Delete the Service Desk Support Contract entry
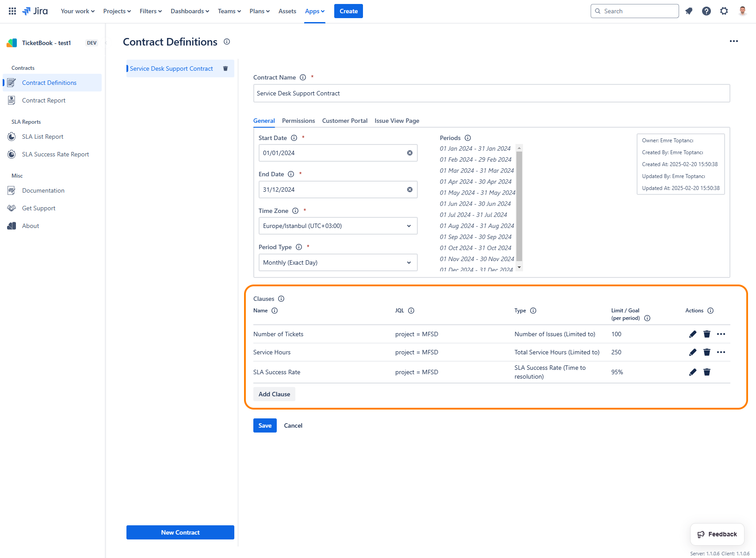 pos(225,68)
